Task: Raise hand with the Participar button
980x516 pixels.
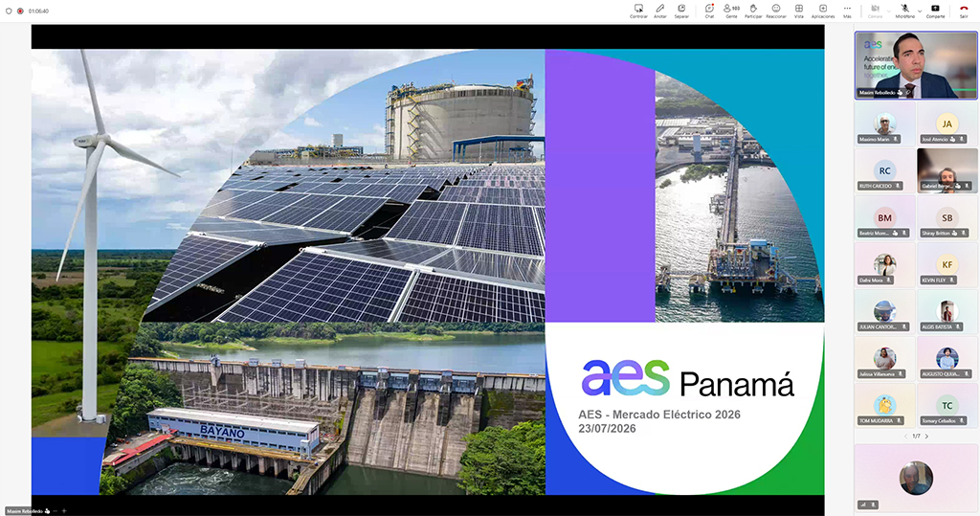Action: coord(753,11)
